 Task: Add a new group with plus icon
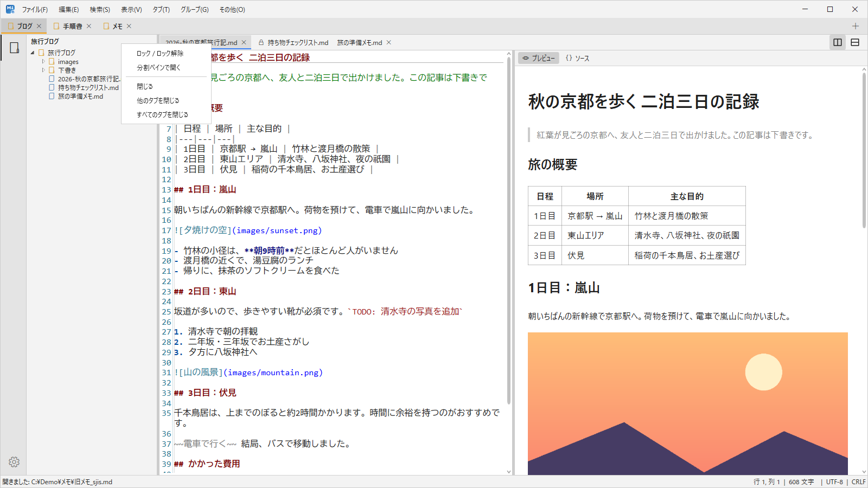[x=856, y=26]
